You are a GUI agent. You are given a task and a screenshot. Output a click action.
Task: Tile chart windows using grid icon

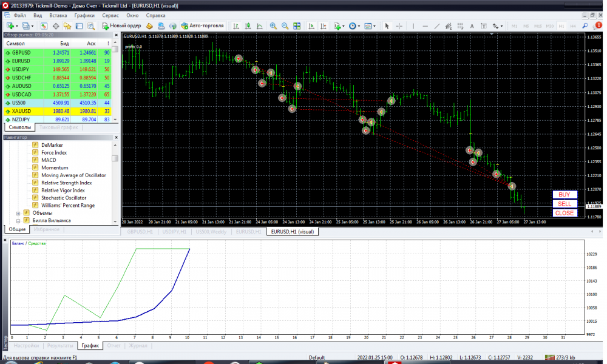click(x=297, y=26)
